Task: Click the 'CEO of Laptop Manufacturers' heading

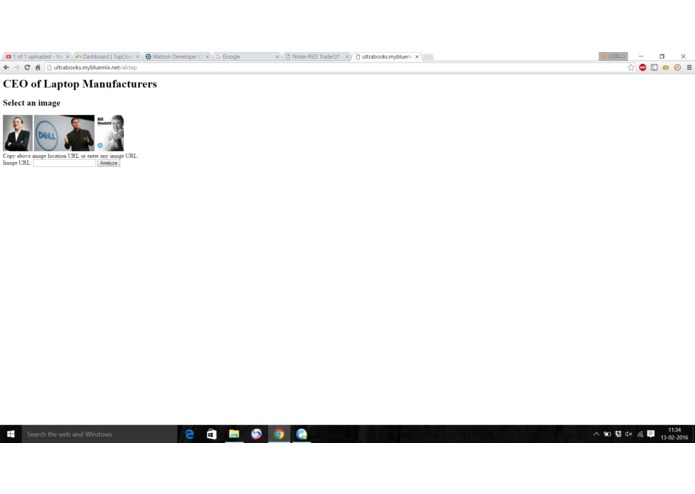Action: (80, 84)
